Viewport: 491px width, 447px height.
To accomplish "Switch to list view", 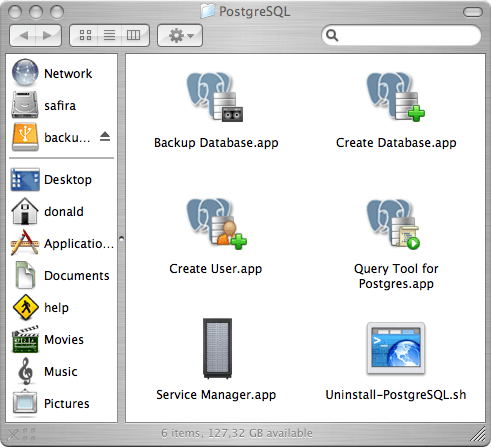I will coord(109,35).
